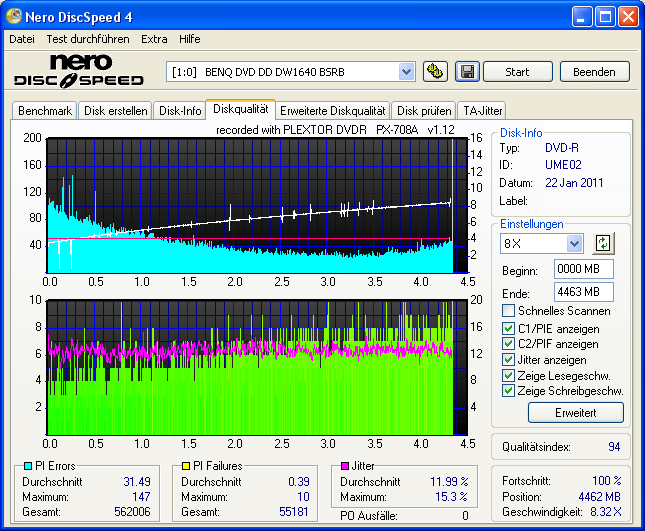The height and width of the screenshot is (531, 645).
Task: Click the Fortschritt 100 % value
Action: (x=607, y=480)
